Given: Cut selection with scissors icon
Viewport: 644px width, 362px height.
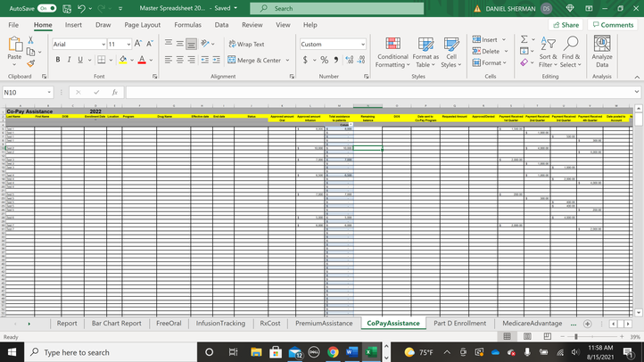Looking at the screenshot, I should 30,40.
